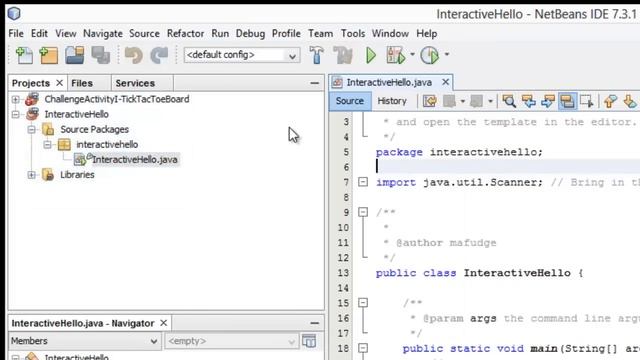
Task: Open the Navigate menu
Action: click(103, 33)
